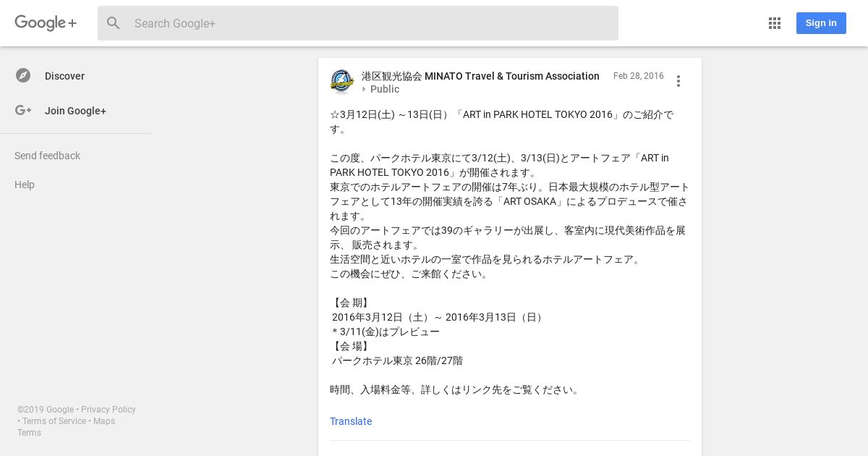Open the Google apps grid

(775, 23)
